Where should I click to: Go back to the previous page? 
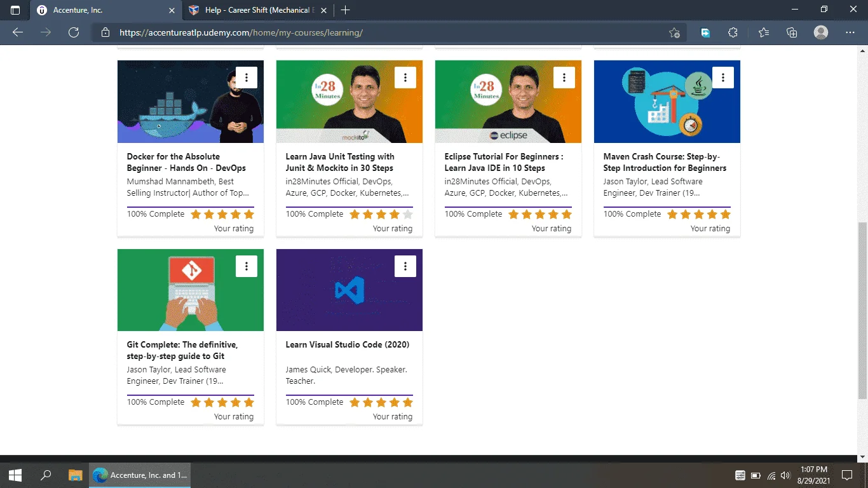18,32
